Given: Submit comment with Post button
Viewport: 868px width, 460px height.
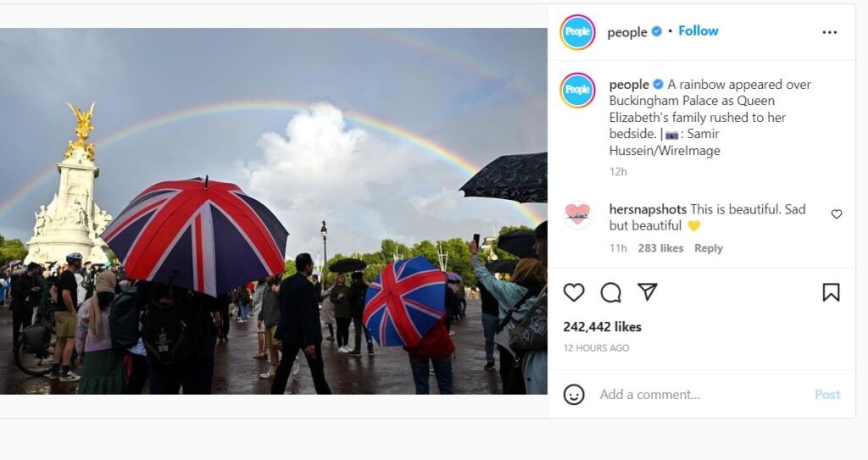Looking at the screenshot, I should coord(827,395).
